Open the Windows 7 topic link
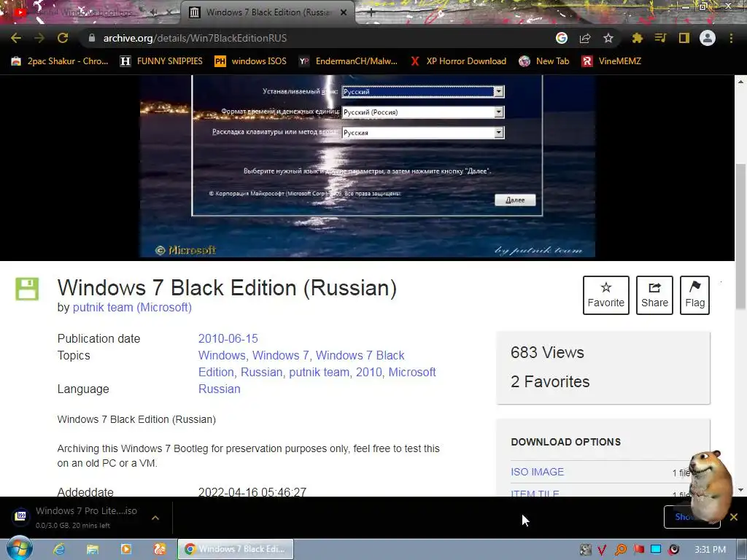 click(281, 355)
